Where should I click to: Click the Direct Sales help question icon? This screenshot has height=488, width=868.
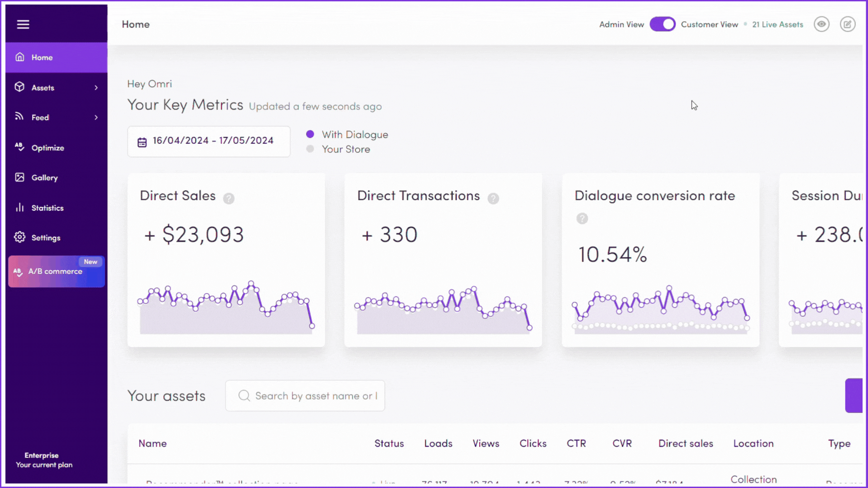[x=229, y=198]
